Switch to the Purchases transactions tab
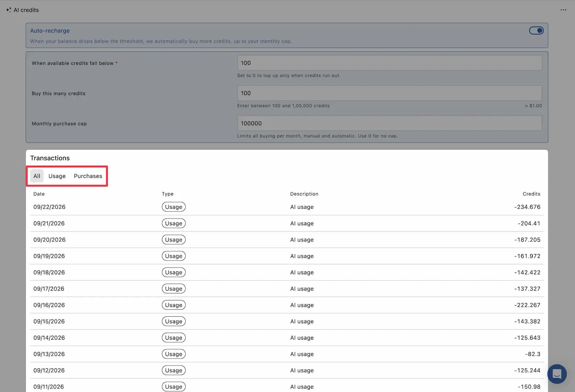This screenshot has height=392, width=575. tap(88, 176)
